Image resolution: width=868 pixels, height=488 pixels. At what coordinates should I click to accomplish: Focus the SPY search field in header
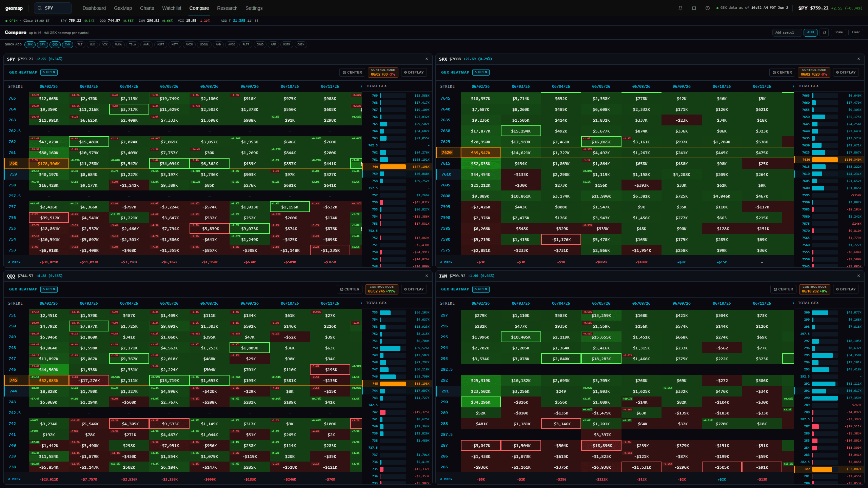(x=53, y=8)
